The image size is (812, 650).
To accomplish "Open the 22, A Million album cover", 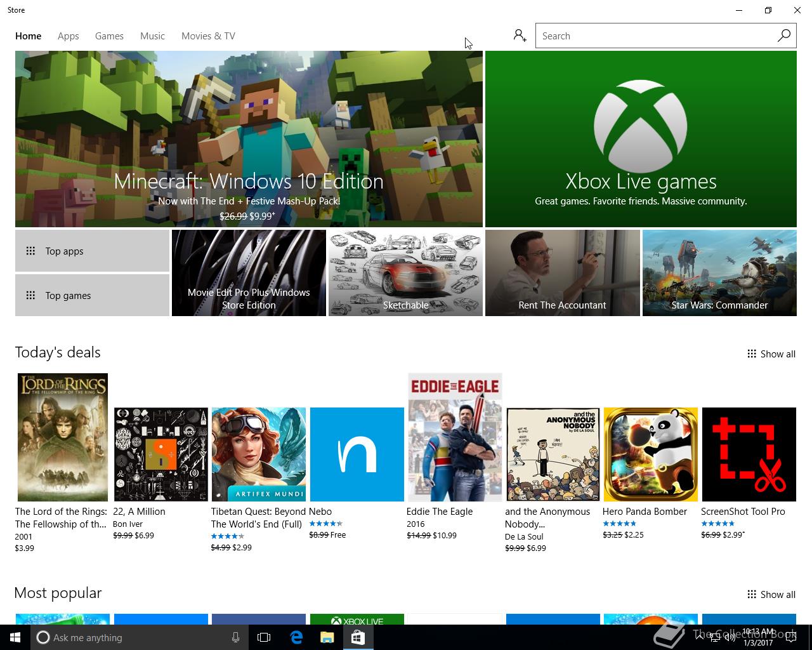I will pyautogui.click(x=161, y=454).
